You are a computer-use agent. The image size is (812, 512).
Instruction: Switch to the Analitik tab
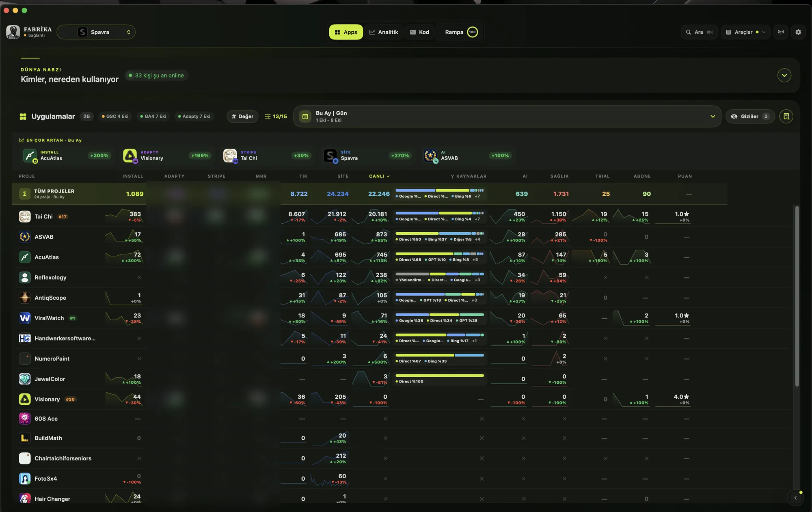tap(384, 32)
